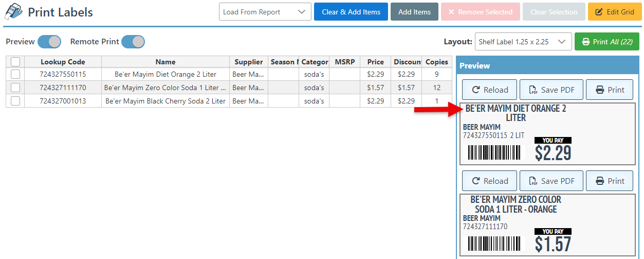Open the Layout shelf label dropdown

[x=523, y=42]
